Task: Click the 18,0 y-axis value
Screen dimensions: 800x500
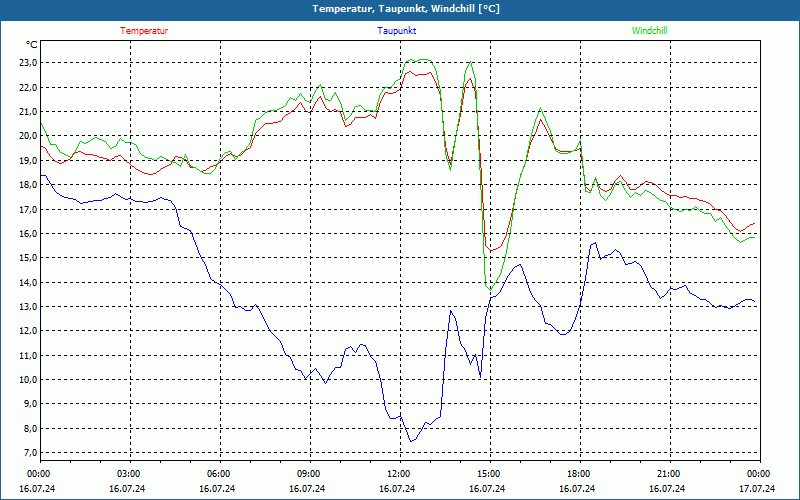Action: (28, 185)
